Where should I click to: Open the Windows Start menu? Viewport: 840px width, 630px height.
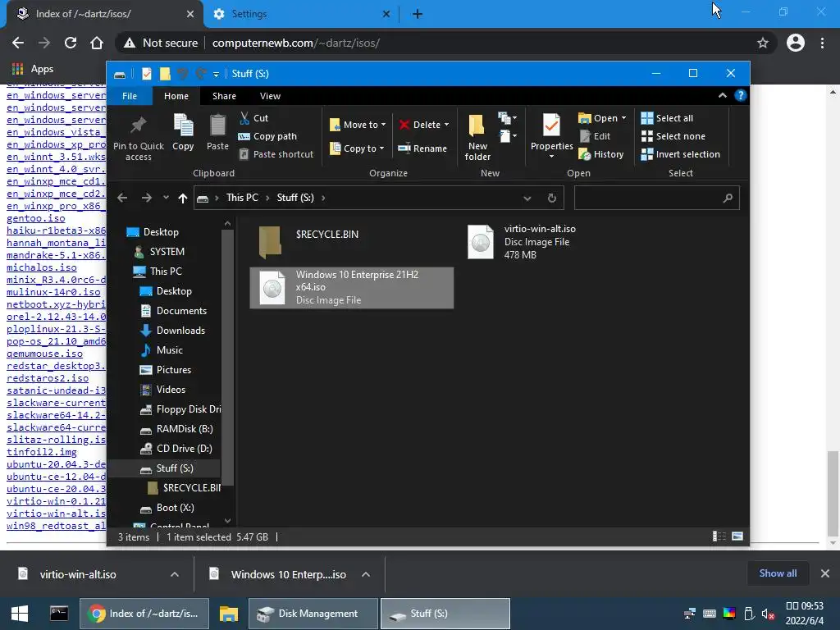20,614
